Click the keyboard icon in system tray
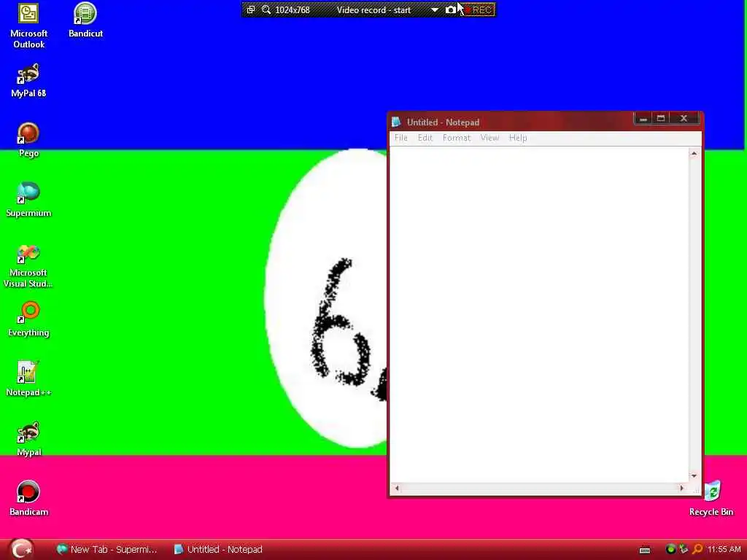Image resolution: width=747 pixels, height=560 pixels. 645,550
